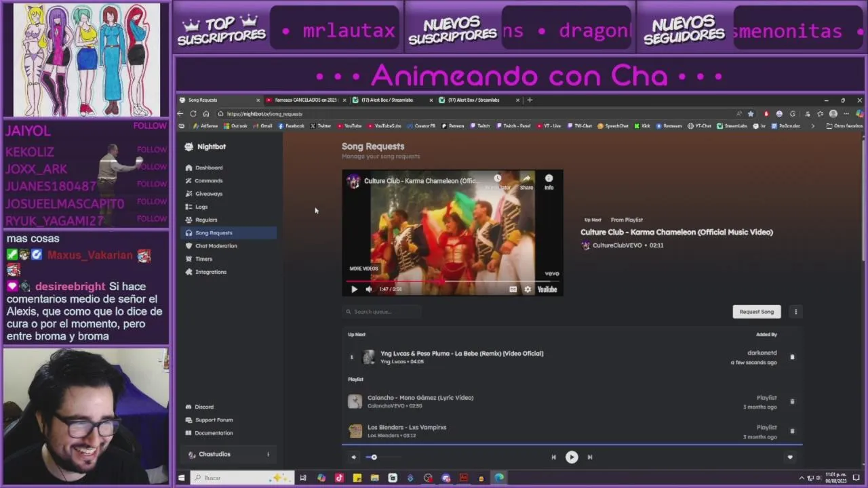The width and height of the screenshot is (868, 488).
Task: Delete Caloncho Mono Gámez from playlist
Action: (x=792, y=401)
